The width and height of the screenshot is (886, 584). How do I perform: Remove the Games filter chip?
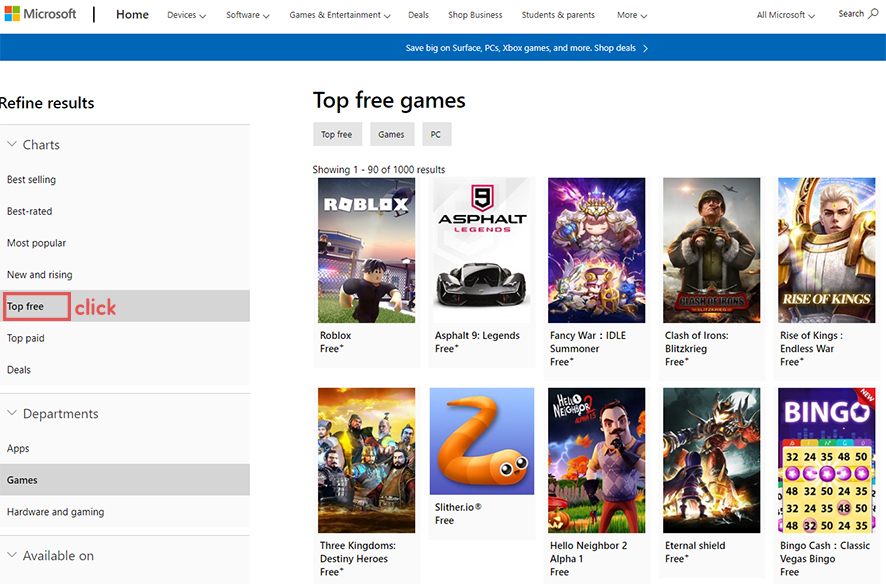point(392,134)
